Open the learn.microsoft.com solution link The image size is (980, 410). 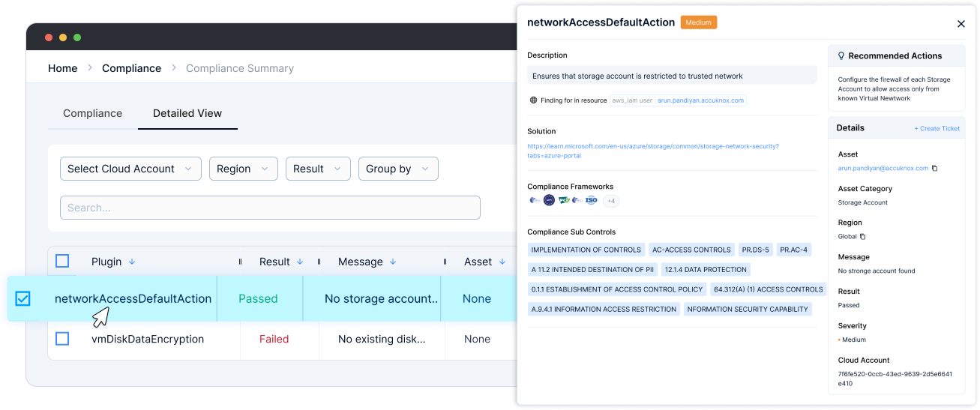[x=653, y=151]
